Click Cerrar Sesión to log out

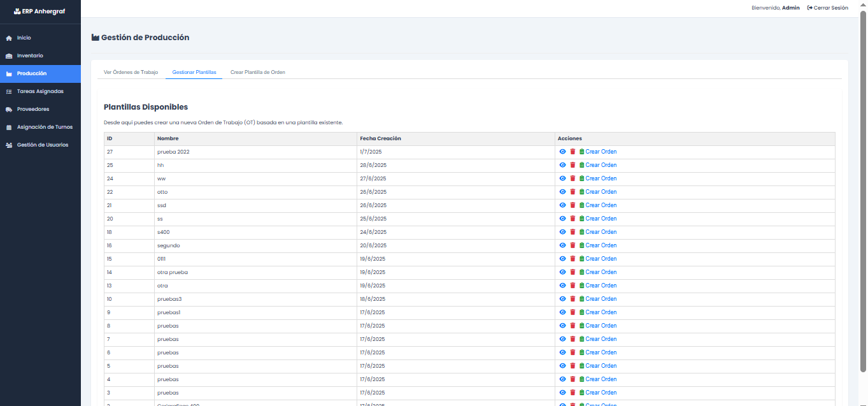827,8
